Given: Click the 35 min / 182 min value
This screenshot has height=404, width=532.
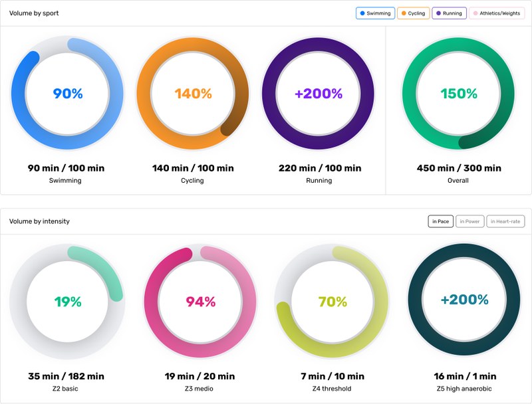Looking at the screenshot, I should (x=66, y=376).
